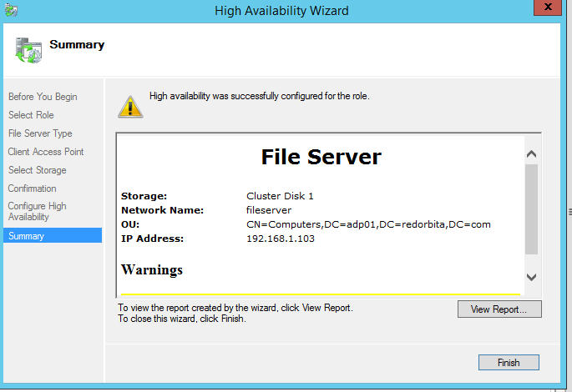Select the Before You Begin step
The height and width of the screenshot is (392, 572).
[x=43, y=97]
